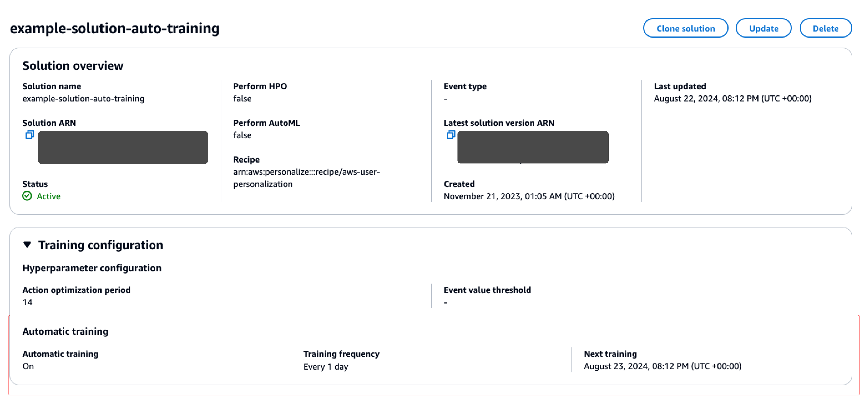
Task: Click the Training frequency underlined label
Action: point(341,354)
